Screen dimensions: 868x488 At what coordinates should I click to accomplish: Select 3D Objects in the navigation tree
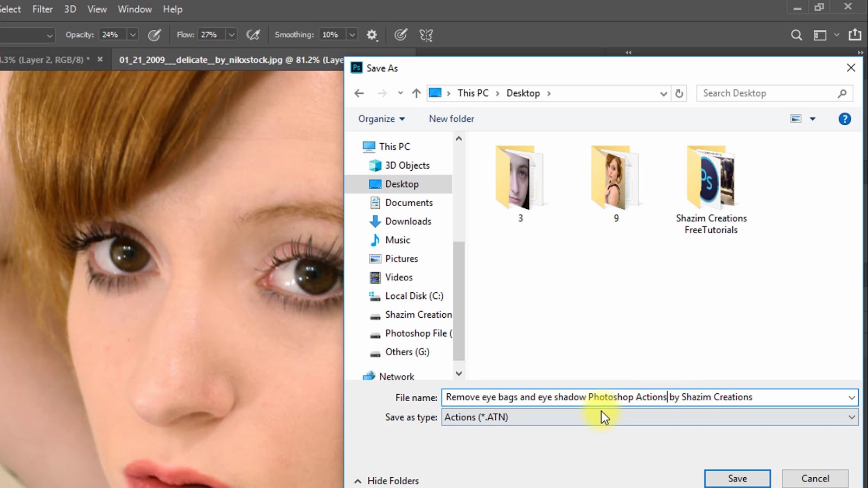click(x=407, y=165)
